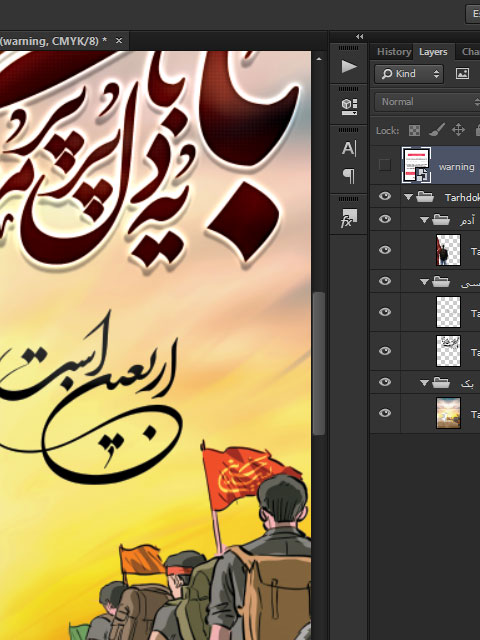Collapse the Tarhdok group triangle
Image resolution: width=480 pixels, height=640 pixels.
pyautogui.click(x=408, y=197)
